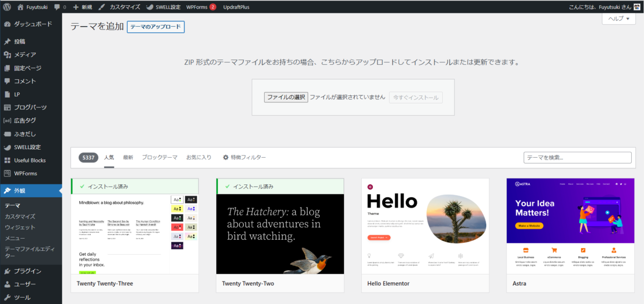Switch to 最新 tab

tap(128, 158)
